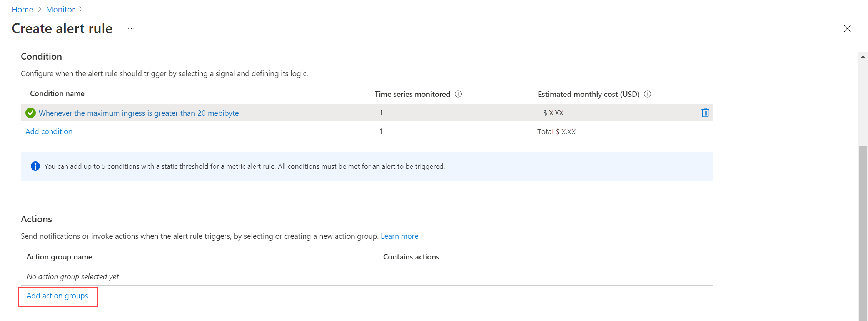Click Add condition
Viewport: 868px width, 321px height.
click(x=49, y=131)
